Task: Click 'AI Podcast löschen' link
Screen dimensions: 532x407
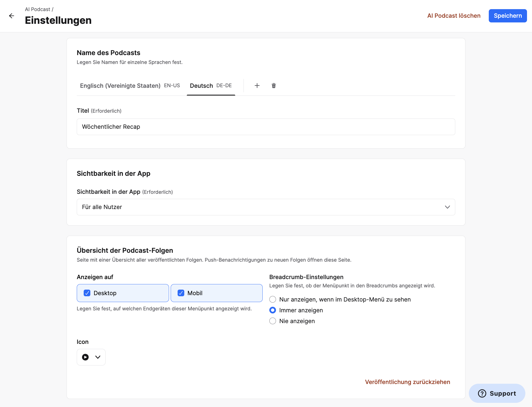Action: click(454, 16)
